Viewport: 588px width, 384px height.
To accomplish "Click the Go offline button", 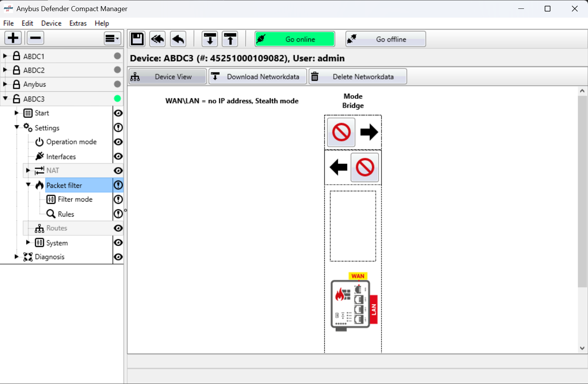I will (386, 39).
